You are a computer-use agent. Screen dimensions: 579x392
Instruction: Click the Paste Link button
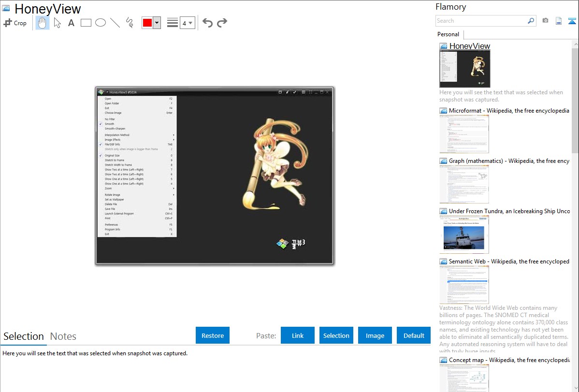pos(298,335)
